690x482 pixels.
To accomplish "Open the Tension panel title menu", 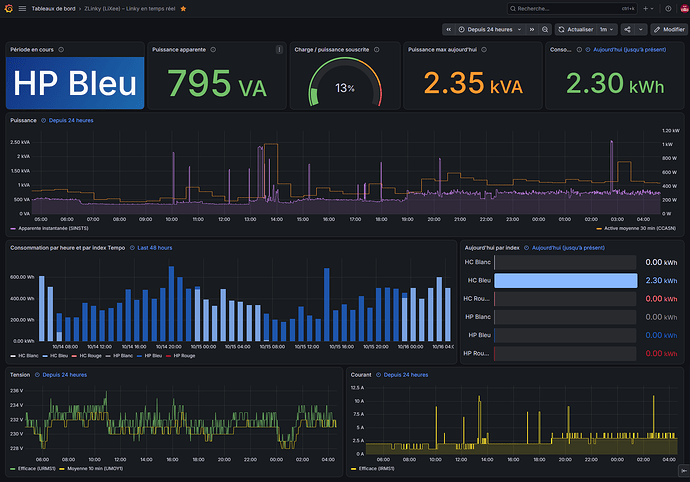I will [20, 375].
